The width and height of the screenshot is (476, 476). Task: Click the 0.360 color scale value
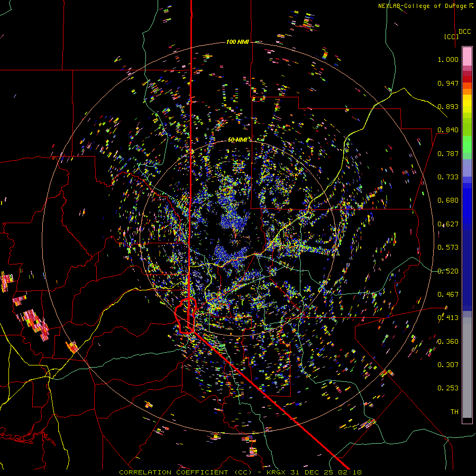pyautogui.click(x=448, y=342)
